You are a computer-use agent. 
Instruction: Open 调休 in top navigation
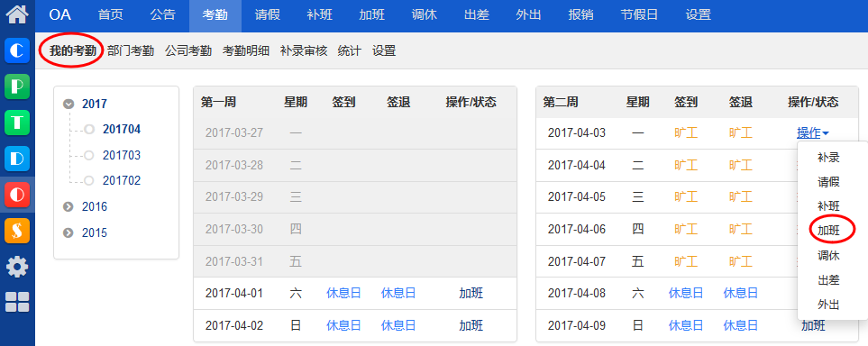point(424,15)
